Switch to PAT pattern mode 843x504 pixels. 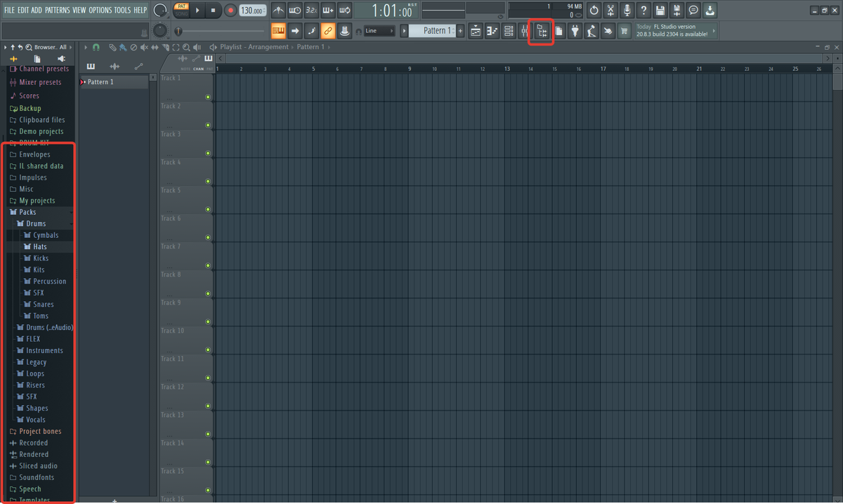coord(181,6)
